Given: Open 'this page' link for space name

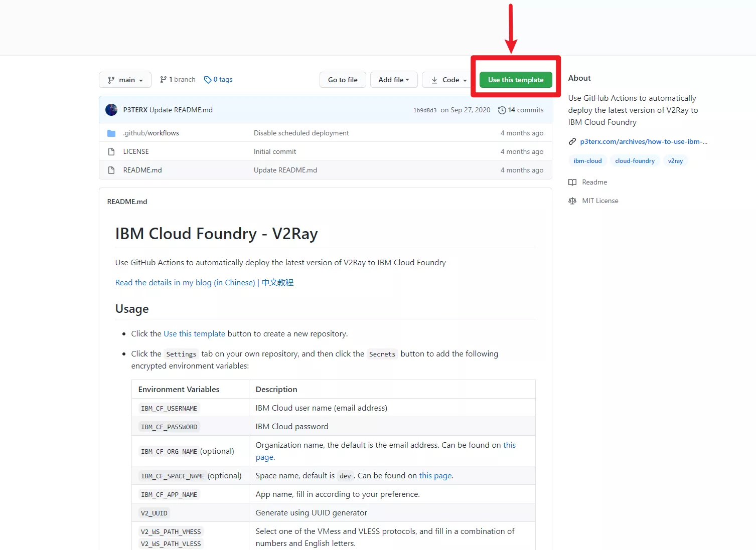Looking at the screenshot, I should [435, 475].
